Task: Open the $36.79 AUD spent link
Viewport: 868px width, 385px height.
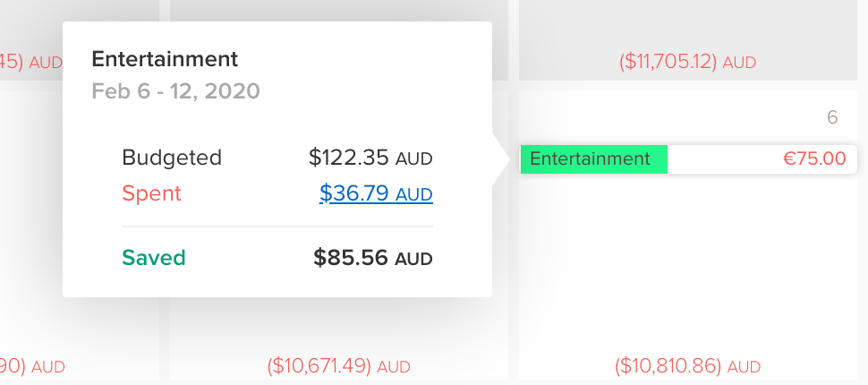Action: tap(376, 193)
